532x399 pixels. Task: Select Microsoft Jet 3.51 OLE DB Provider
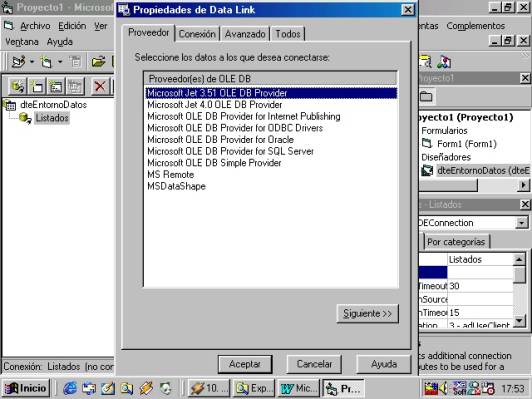(271, 93)
